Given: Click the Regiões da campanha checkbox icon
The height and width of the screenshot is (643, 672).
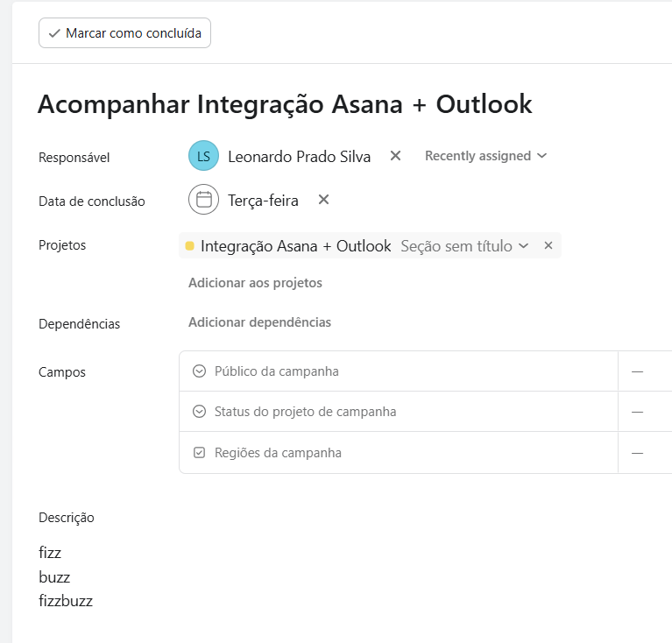Looking at the screenshot, I should click(x=199, y=453).
